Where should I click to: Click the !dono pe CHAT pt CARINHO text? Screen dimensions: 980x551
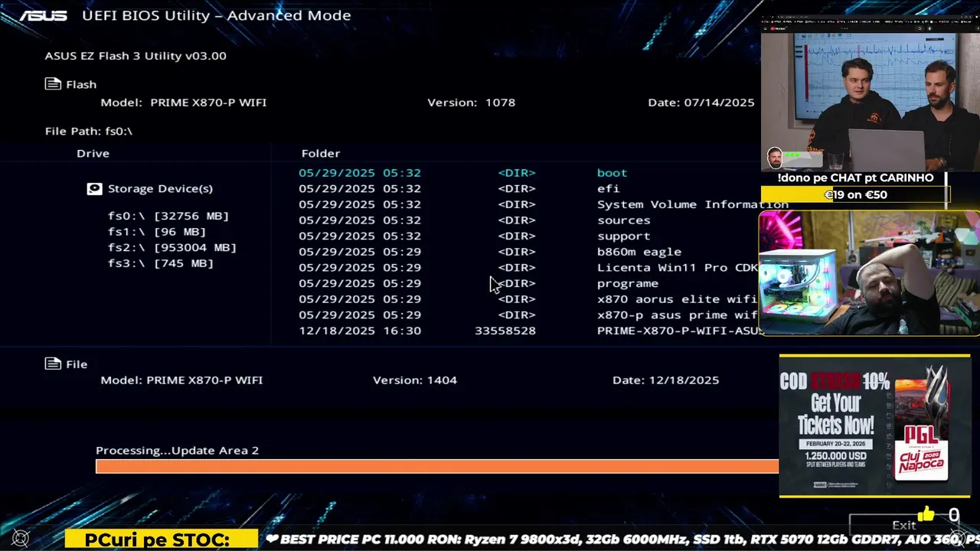[856, 178]
